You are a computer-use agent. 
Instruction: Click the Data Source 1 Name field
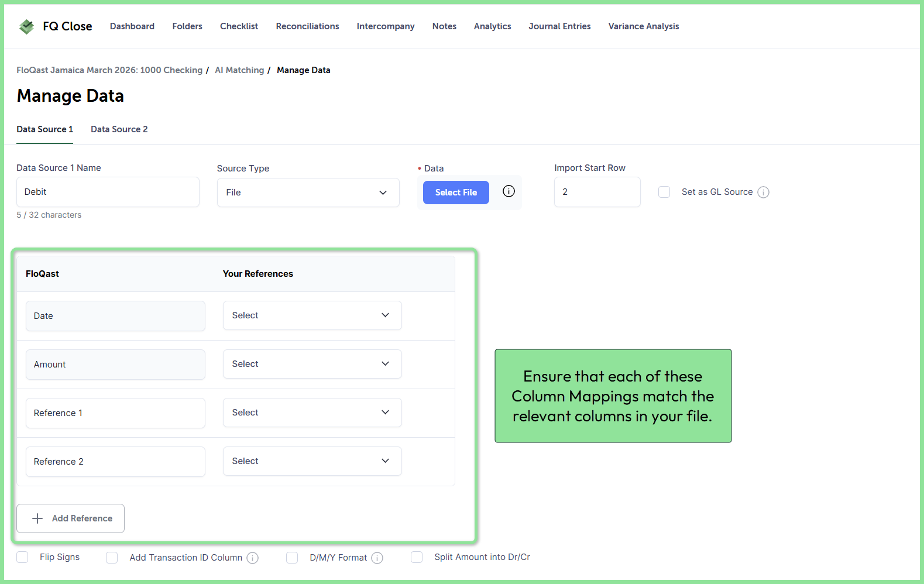click(108, 192)
